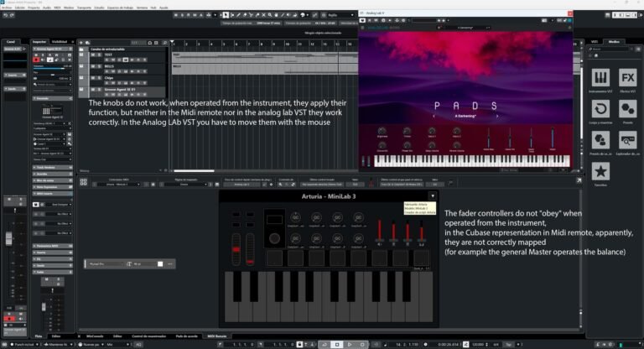
Task: Switch to the VSTi right-zone tab
Action: click(595, 42)
